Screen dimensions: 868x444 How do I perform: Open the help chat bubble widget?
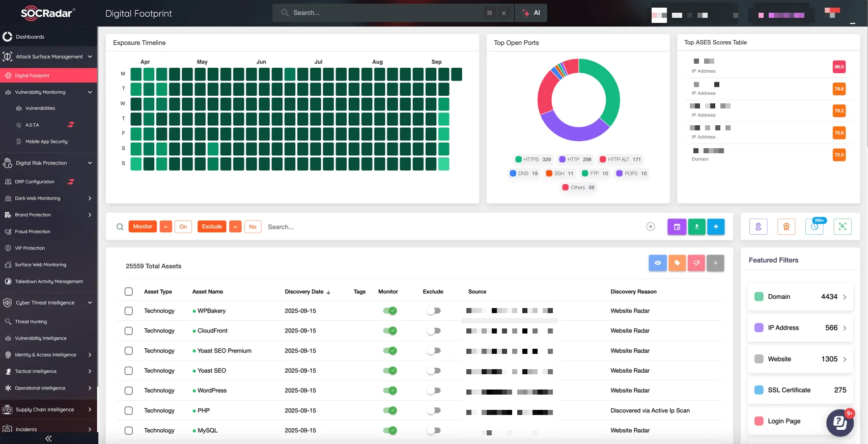pos(840,423)
